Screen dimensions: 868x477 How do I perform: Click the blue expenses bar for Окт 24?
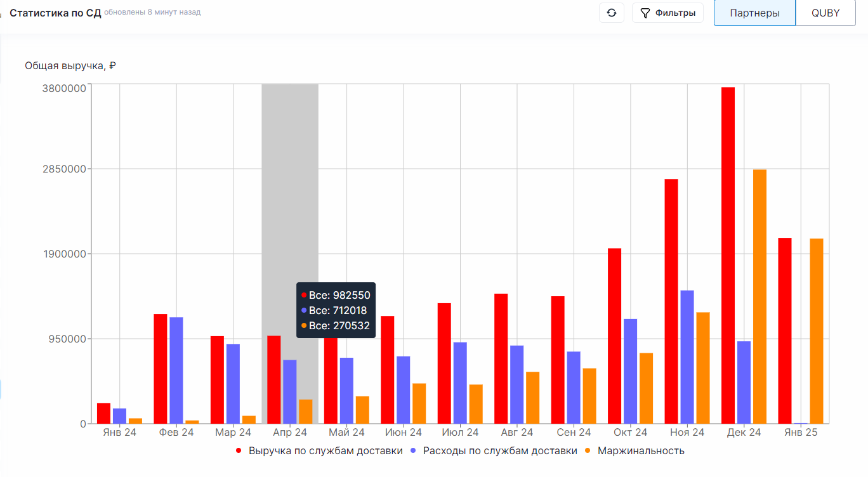point(630,370)
